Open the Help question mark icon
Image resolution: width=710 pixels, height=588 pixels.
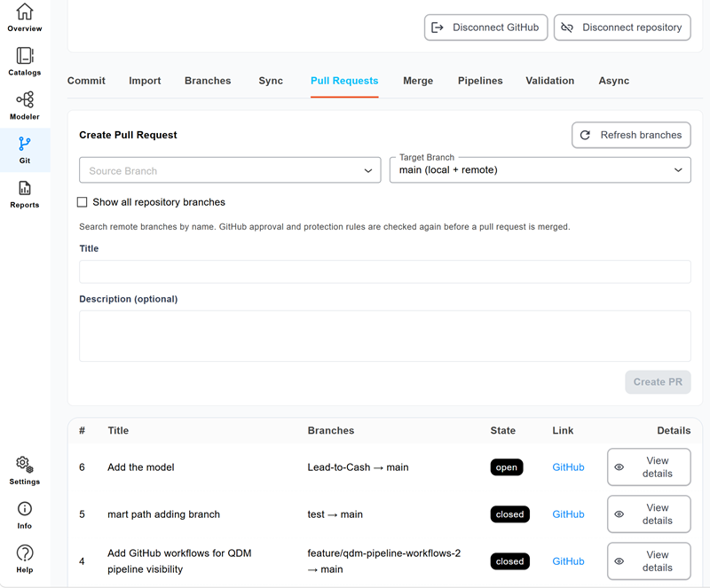point(25,553)
